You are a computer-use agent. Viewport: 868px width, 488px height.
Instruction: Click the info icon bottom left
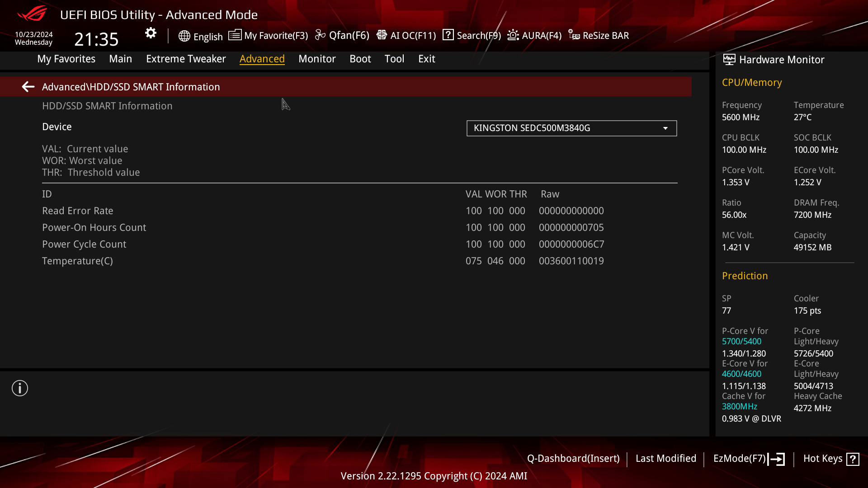pos(19,389)
